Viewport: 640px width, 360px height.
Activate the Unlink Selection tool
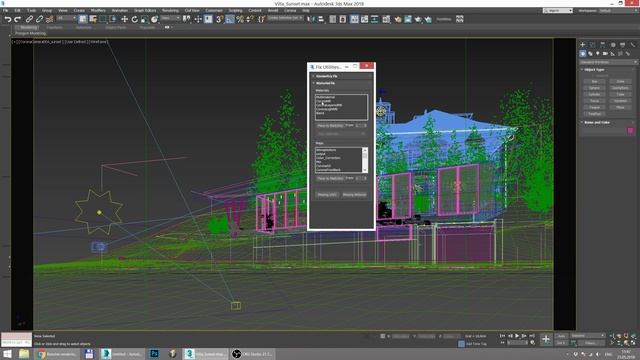(39, 19)
